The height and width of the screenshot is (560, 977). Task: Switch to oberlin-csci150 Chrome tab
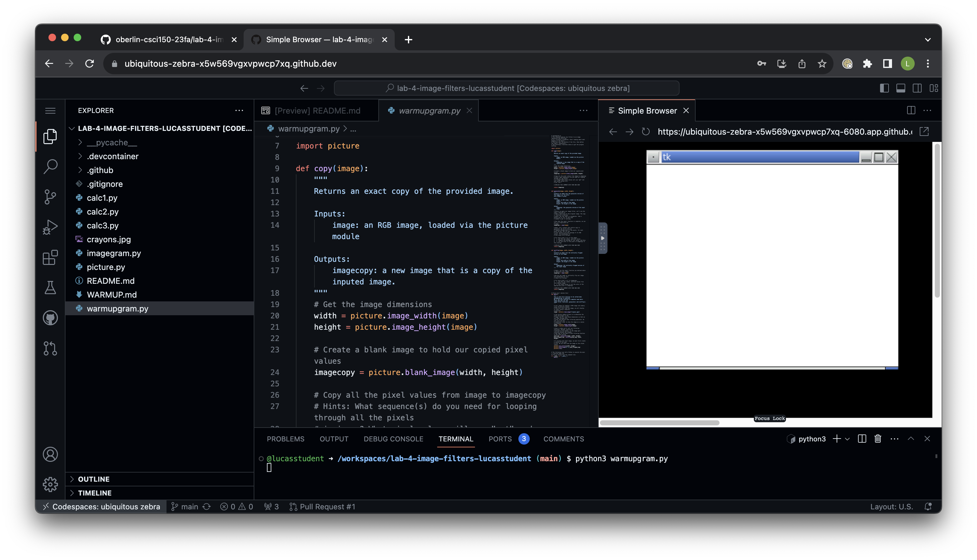click(168, 40)
